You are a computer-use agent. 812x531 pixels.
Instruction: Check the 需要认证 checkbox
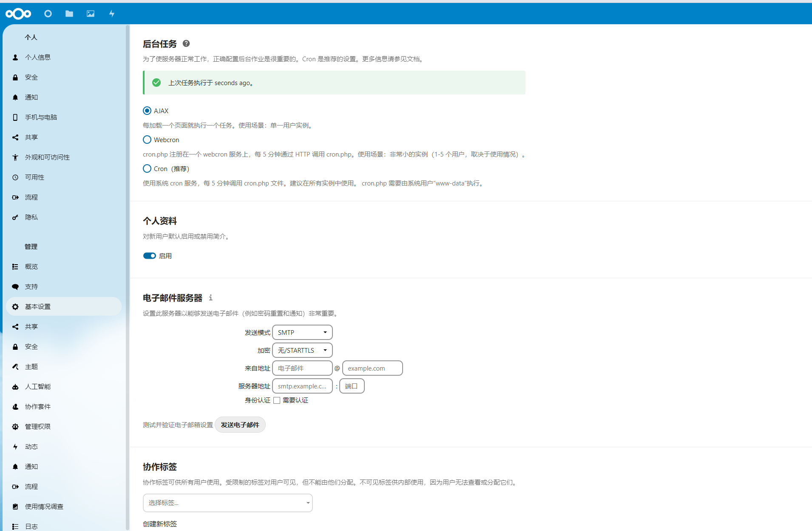pyautogui.click(x=277, y=400)
